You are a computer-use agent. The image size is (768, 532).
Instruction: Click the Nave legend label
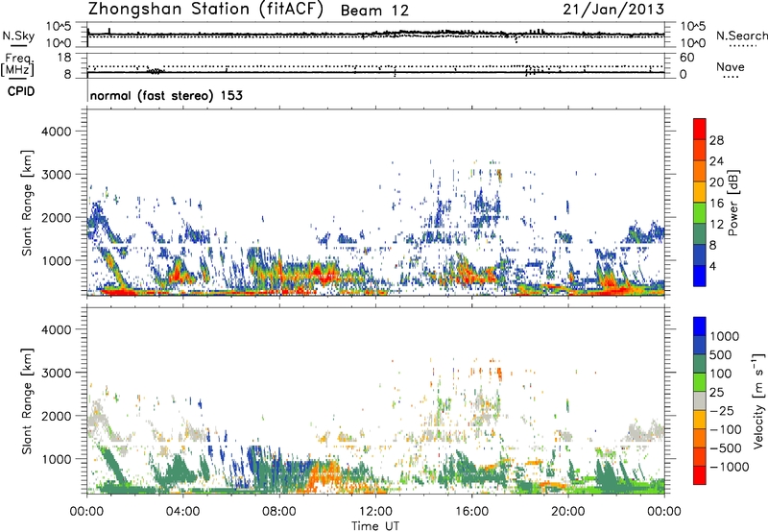click(731, 66)
